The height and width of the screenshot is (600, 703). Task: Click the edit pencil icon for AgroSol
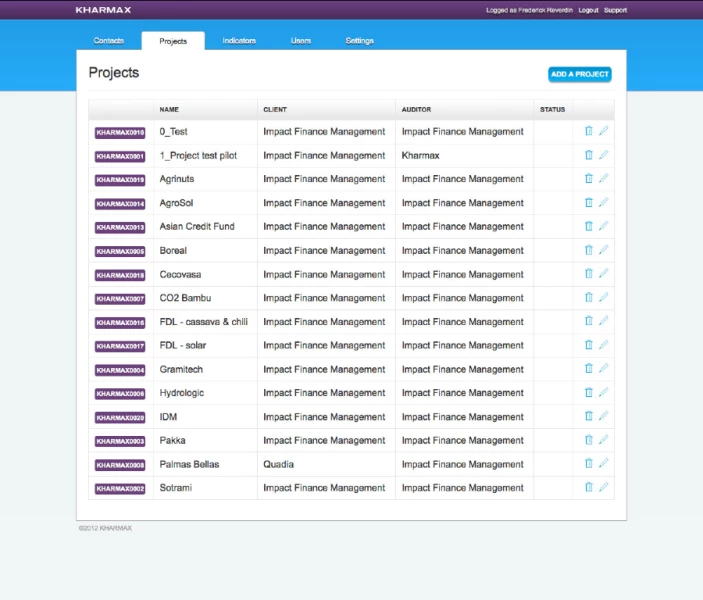click(603, 203)
